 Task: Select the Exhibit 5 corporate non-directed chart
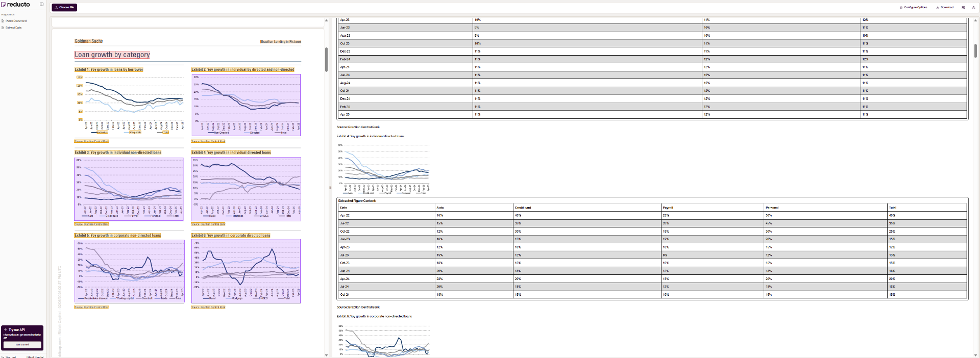point(130,272)
